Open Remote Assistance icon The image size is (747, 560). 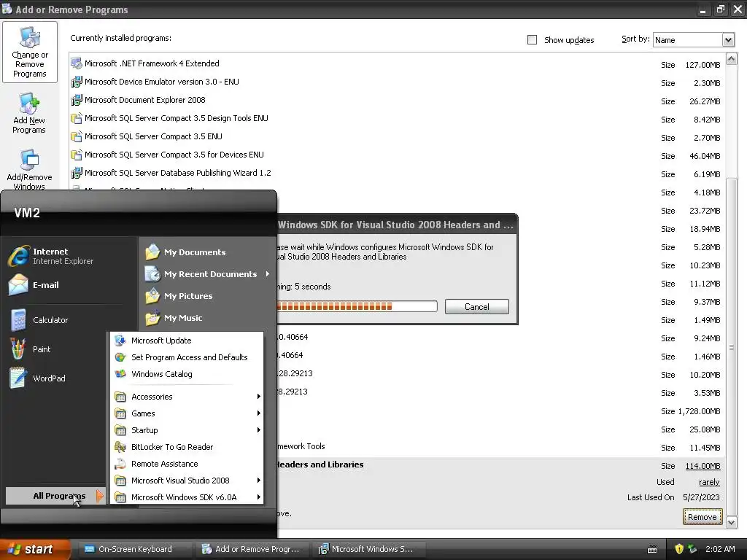pyautogui.click(x=120, y=464)
